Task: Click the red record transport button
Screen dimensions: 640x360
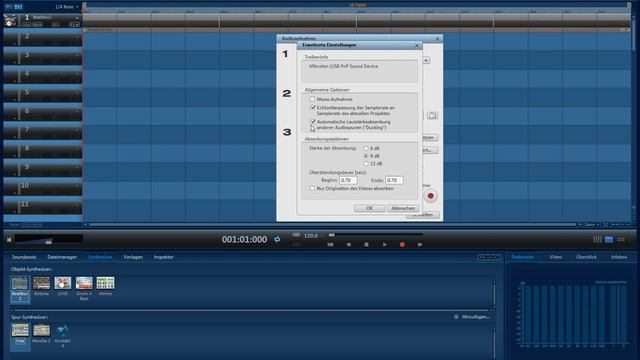Action: click(x=402, y=244)
